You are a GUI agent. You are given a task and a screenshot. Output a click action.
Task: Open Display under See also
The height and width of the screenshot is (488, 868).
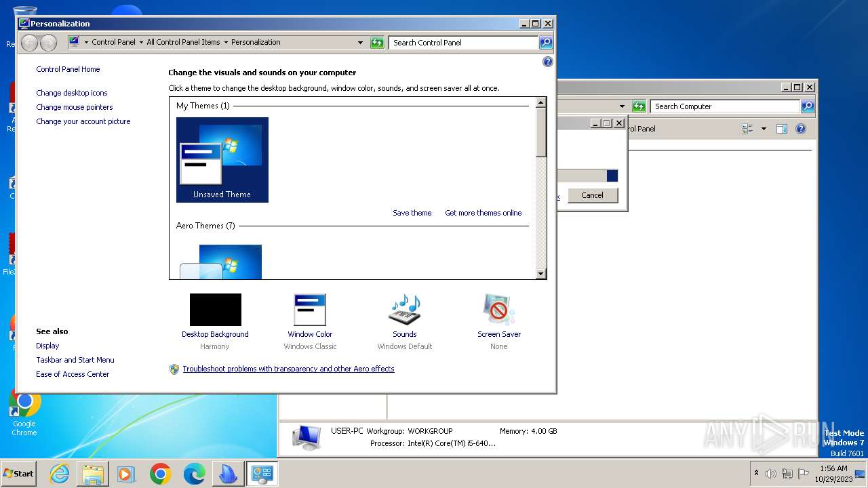(47, 346)
